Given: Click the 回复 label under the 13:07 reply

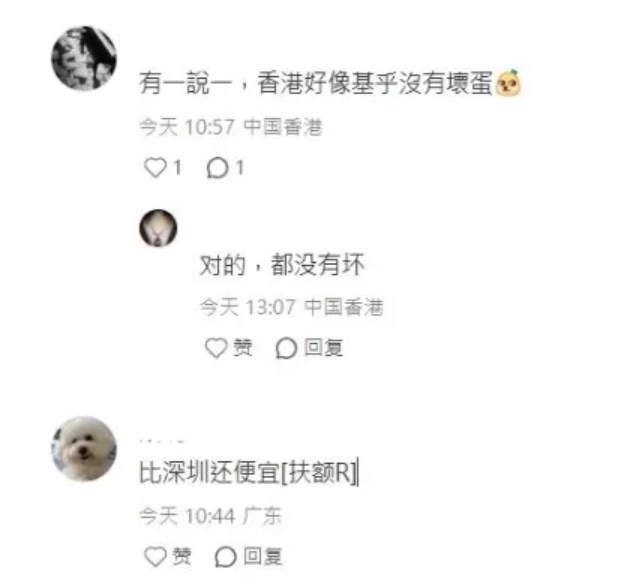Looking at the screenshot, I should coord(323,348).
